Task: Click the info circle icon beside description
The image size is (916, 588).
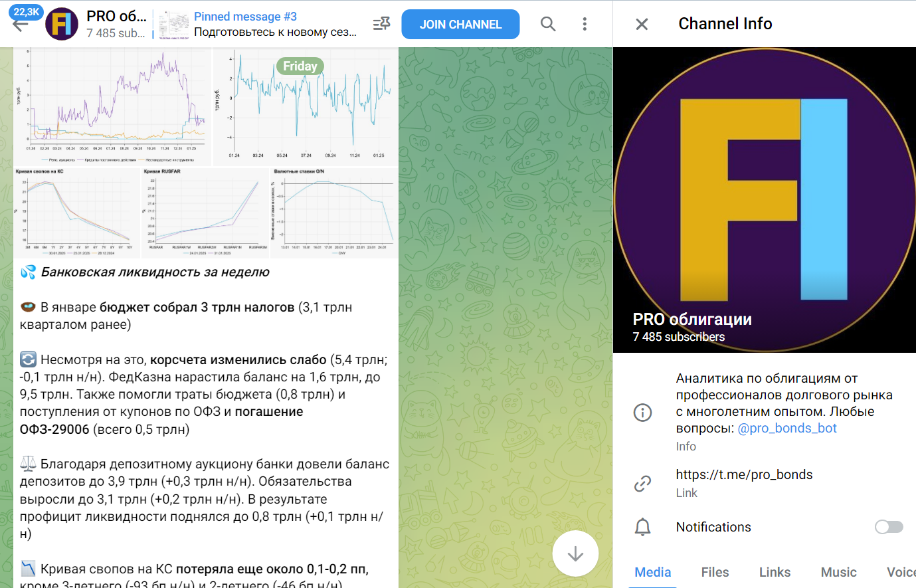Action: 642,413
